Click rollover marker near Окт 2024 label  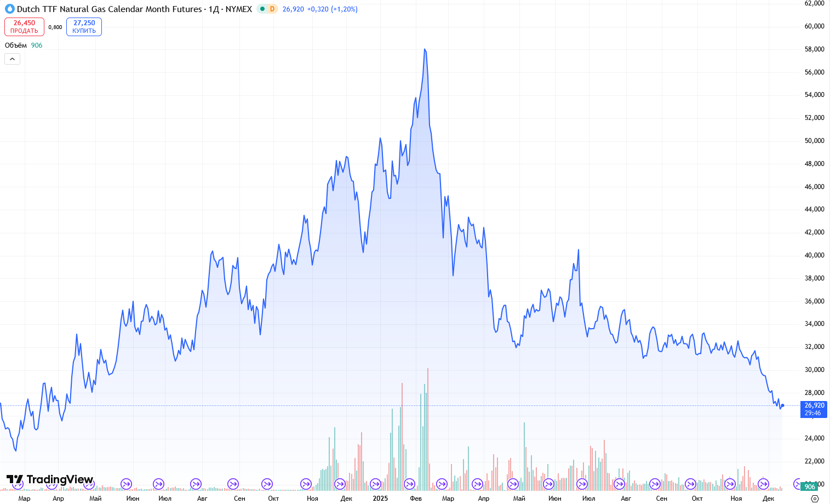click(267, 484)
